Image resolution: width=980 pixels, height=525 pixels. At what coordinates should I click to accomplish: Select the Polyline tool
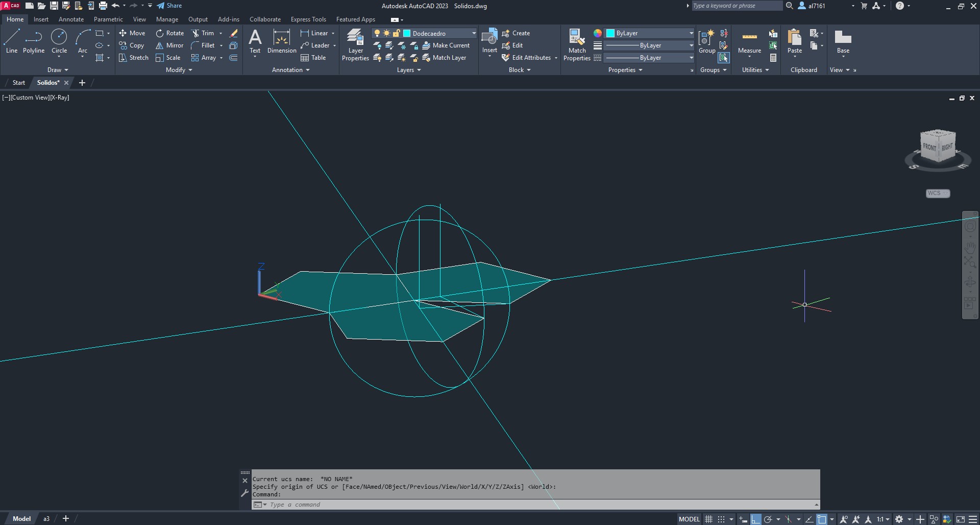coord(34,41)
